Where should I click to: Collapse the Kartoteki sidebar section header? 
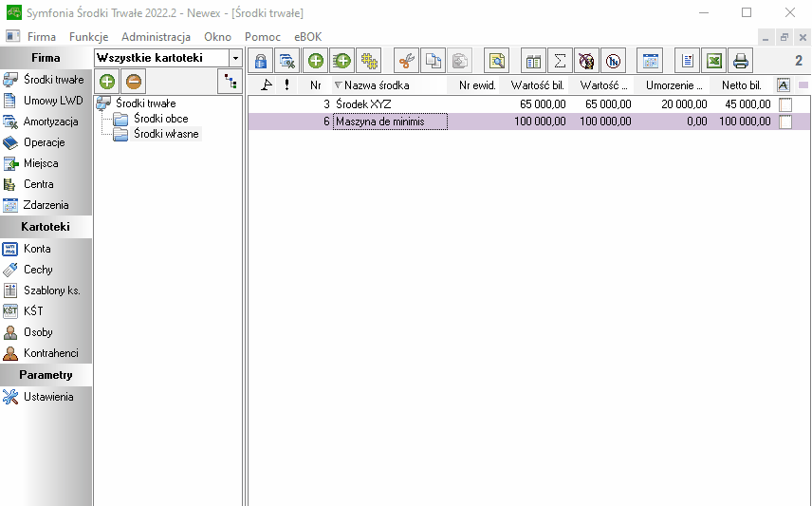coord(46,227)
